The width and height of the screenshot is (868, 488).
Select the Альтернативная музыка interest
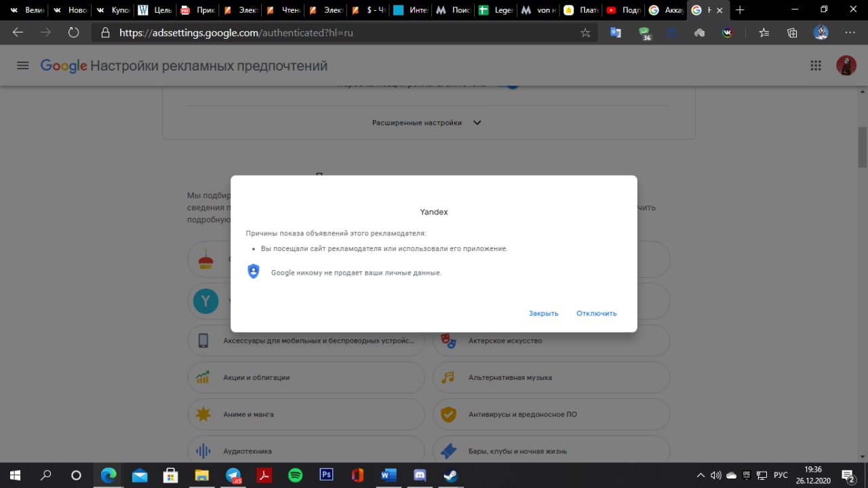(551, 377)
